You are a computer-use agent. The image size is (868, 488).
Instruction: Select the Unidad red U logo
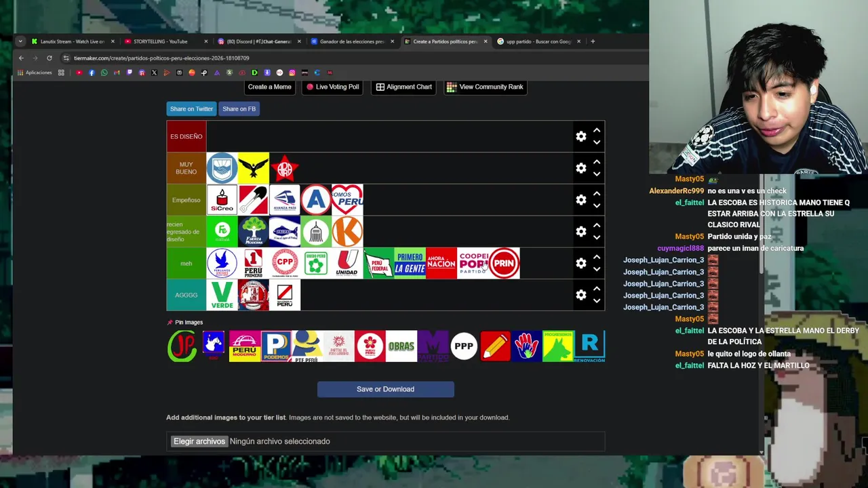(347, 263)
